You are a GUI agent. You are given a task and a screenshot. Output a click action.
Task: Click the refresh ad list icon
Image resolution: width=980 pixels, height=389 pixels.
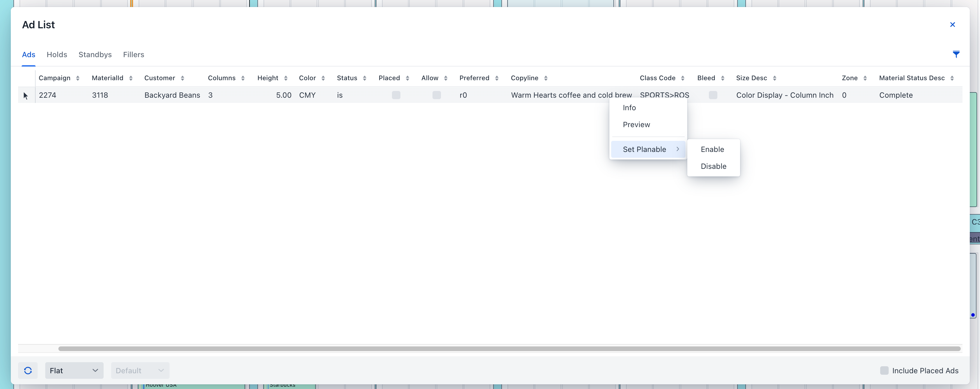coord(28,370)
